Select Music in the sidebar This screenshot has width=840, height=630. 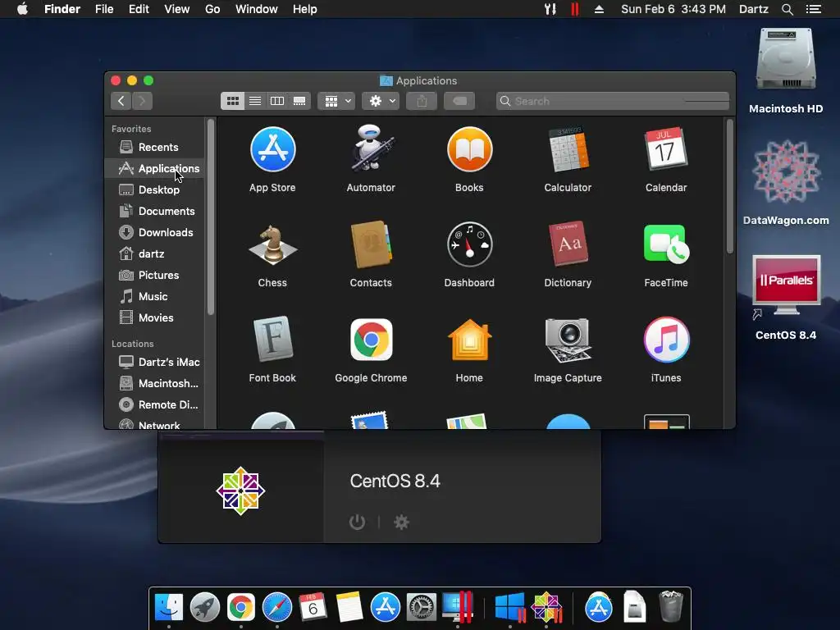154,296
